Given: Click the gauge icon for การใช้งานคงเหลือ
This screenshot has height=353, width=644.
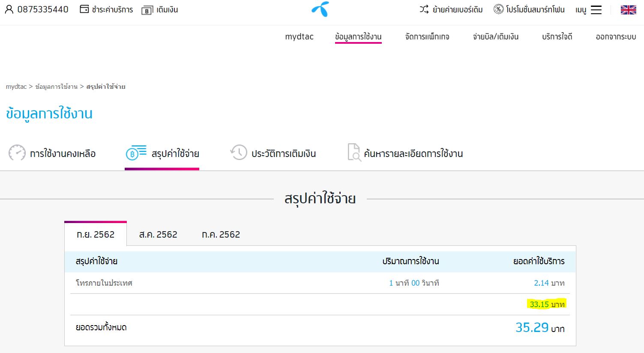Looking at the screenshot, I should point(17,153).
